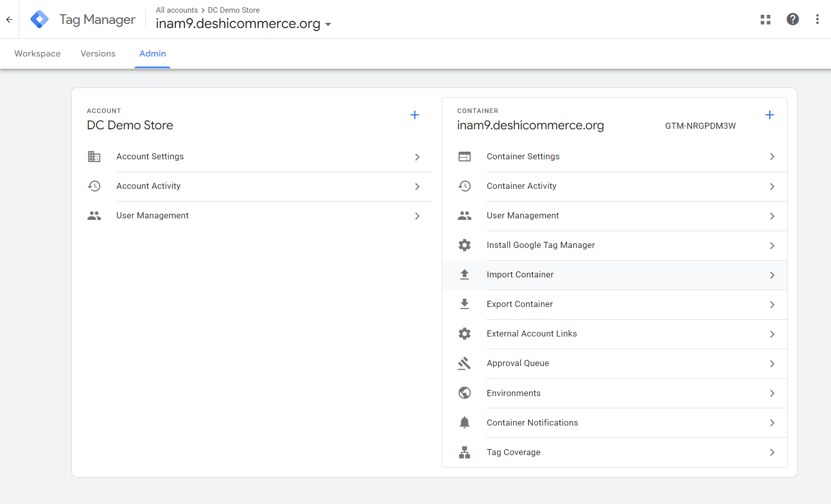Click the plus icon to create container
831x504 pixels.
click(770, 115)
